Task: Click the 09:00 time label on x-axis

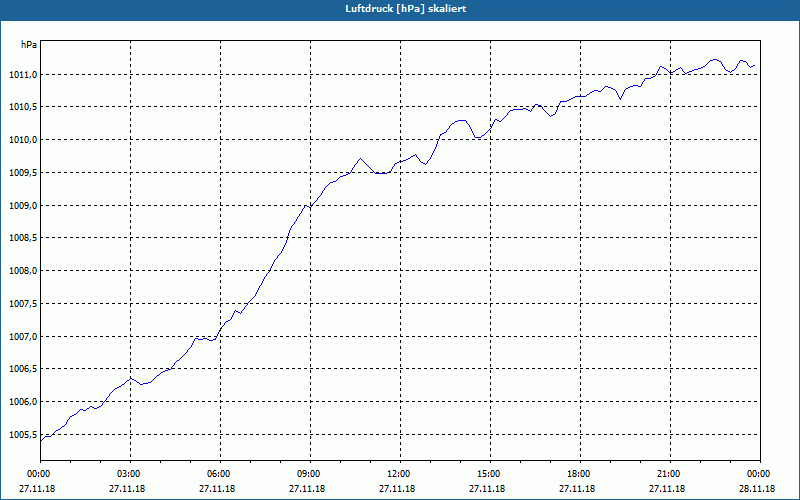Action: click(310, 474)
